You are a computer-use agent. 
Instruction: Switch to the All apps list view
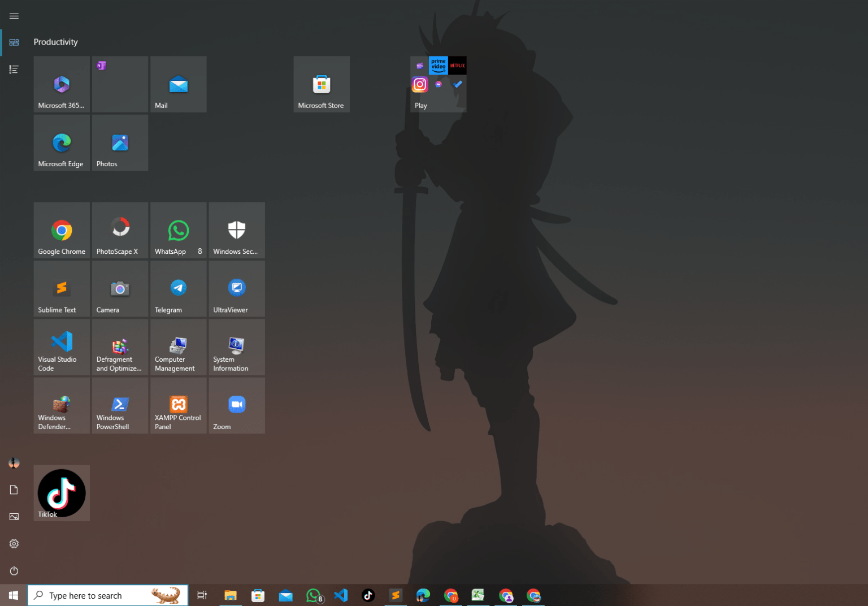coord(14,69)
